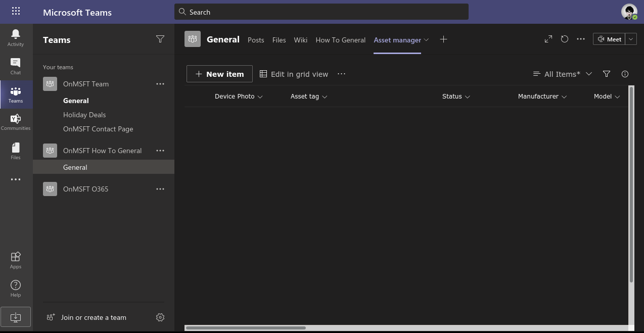Screen dimensions: 644x333
Task: Filter teams using funnel icon
Action: tap(160, 39)
